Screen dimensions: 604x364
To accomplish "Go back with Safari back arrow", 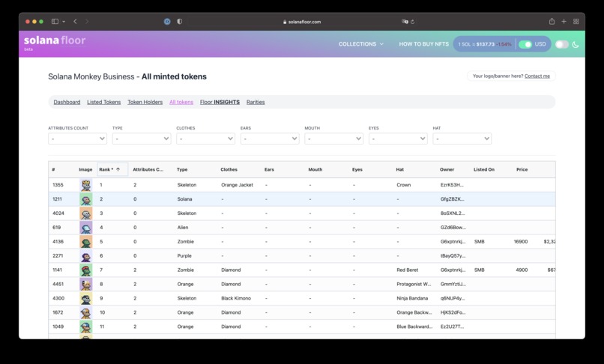I will click(x=75, y=22).
